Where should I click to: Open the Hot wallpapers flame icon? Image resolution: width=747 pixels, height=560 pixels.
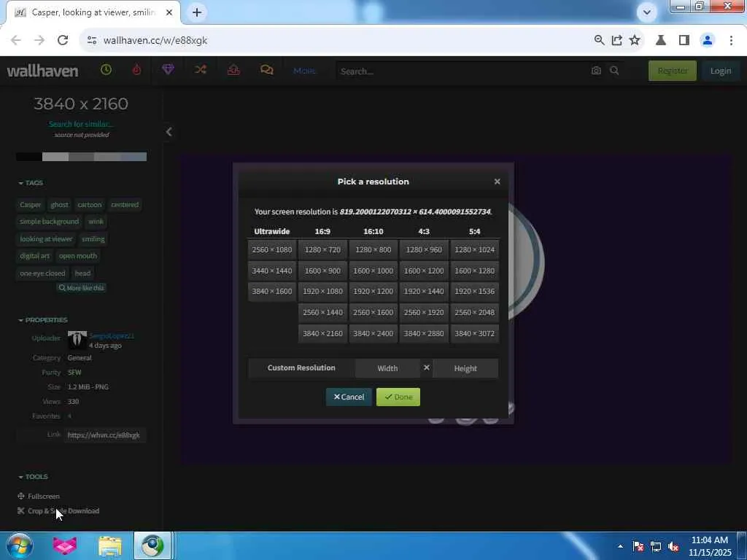tap(136, 70)
